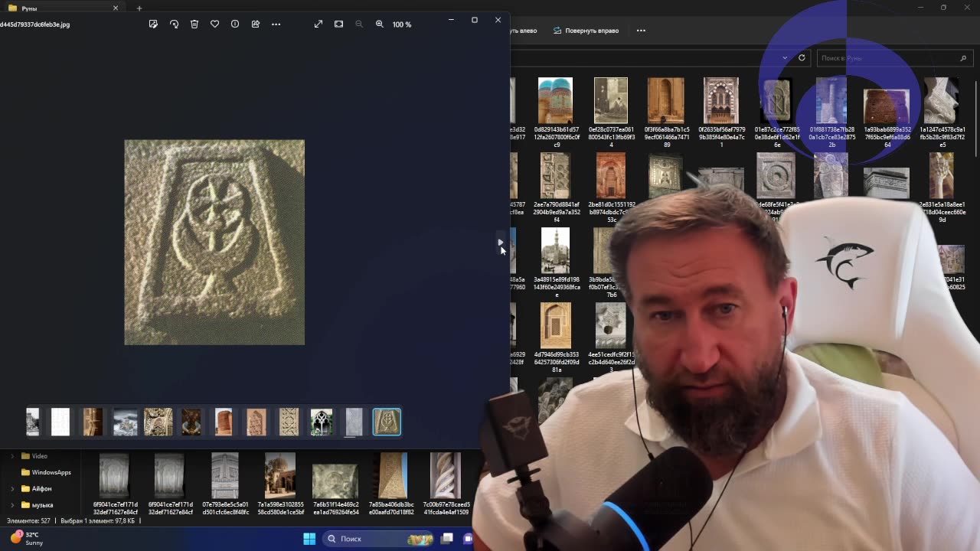
Task: Open the gothic window filmstrip thumbnail
Action: click(322, 422)
